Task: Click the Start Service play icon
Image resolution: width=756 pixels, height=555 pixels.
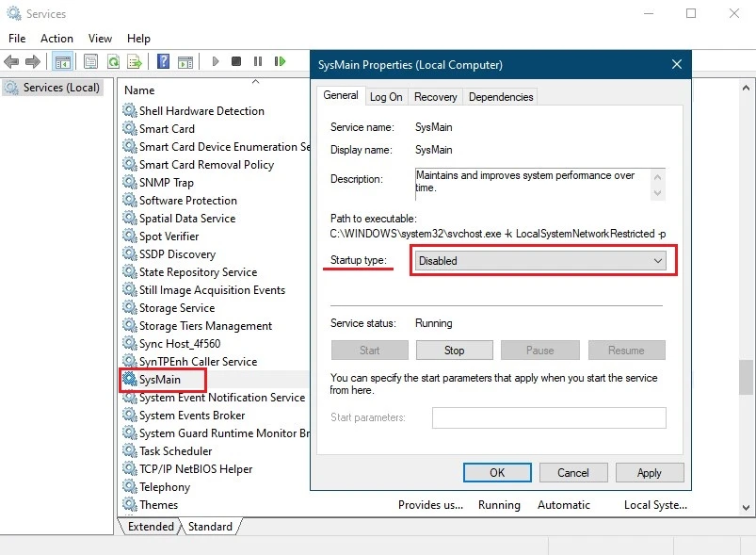Action: click(x=215, y=61)
